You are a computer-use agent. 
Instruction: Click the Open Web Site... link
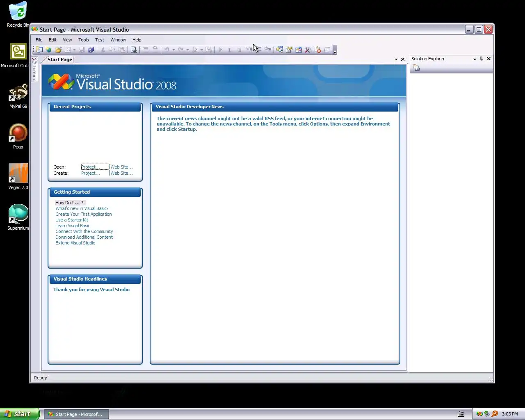(x=121, y=167)
